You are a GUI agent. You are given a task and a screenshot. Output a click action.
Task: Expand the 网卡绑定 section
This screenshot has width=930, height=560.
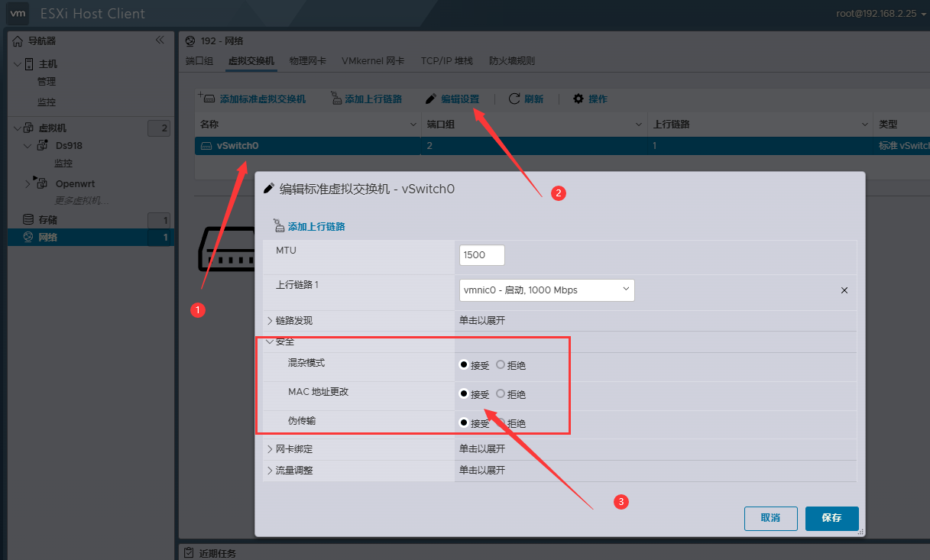270,448
